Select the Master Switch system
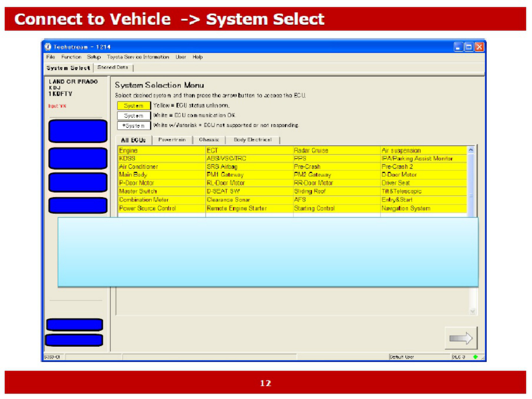 162,191
